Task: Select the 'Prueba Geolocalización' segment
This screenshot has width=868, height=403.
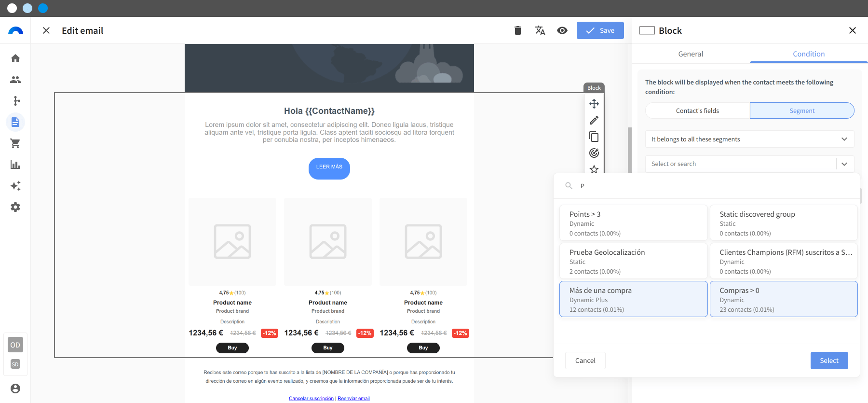Action: [x=634, y=261]
